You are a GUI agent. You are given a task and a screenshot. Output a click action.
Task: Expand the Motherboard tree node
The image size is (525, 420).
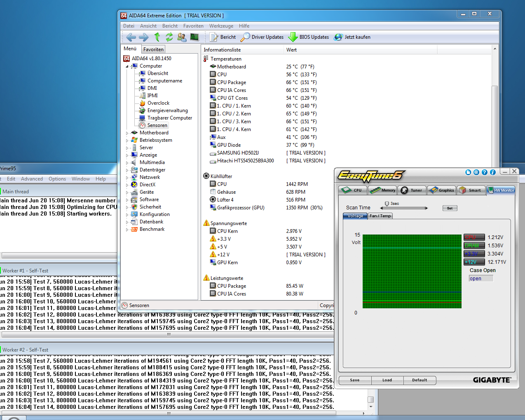(127, 133)
